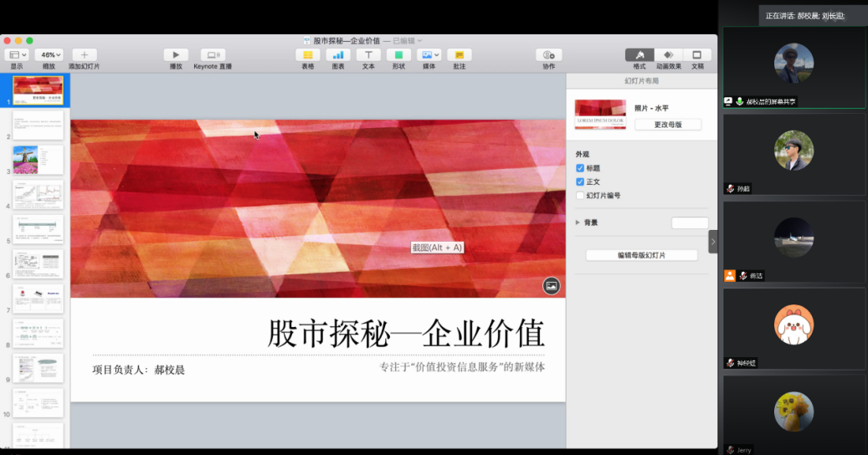Viewport: 868px width, 455px height.
Task: Click the Change Master (更改母版) button
Action: pyautogui.click(x=667, y=125)
